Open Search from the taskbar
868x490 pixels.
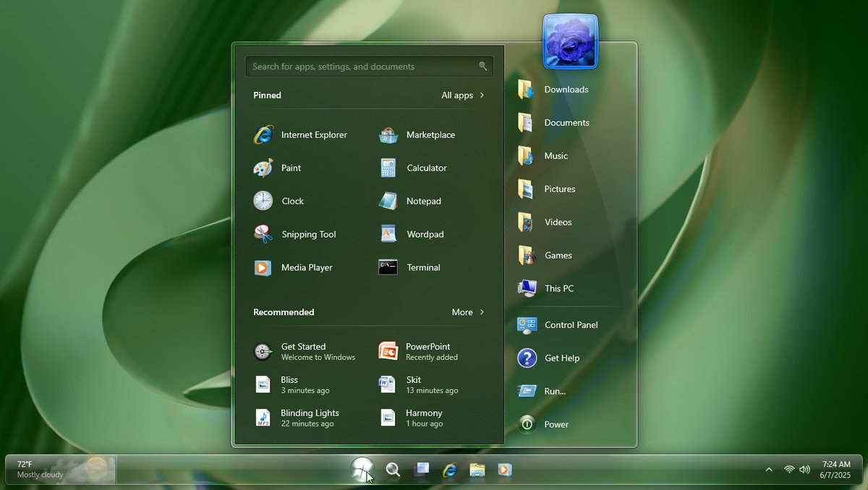pyautogui.click(x=393, y=470)
